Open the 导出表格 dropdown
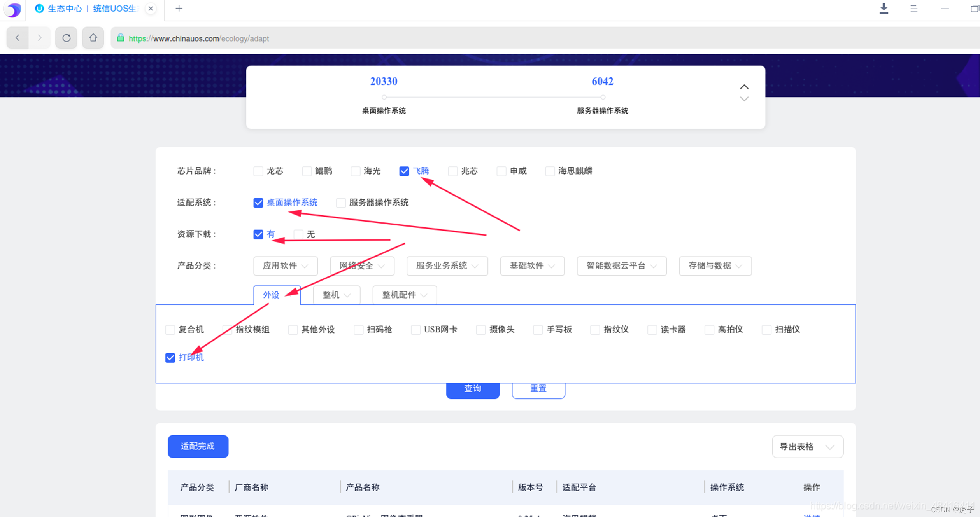Screen dimensions: 980x517 tap(807, 447)
